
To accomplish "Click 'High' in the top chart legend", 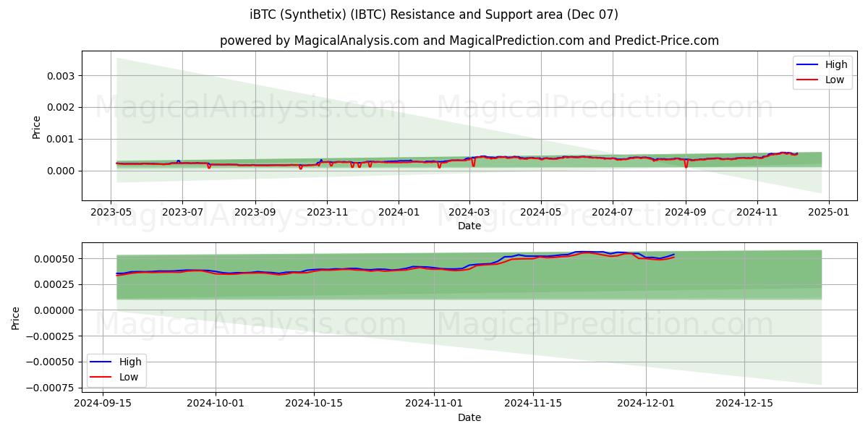I will 835,65.
